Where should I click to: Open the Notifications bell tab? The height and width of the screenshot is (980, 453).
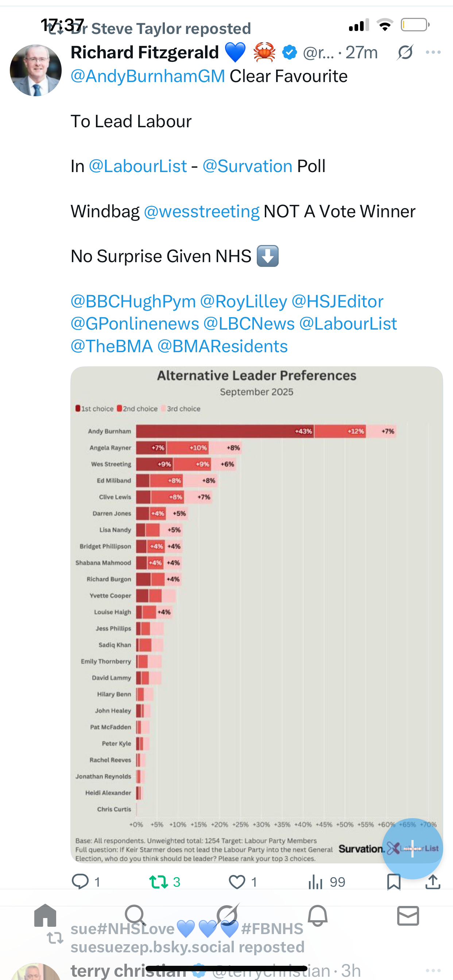[318, 915]
